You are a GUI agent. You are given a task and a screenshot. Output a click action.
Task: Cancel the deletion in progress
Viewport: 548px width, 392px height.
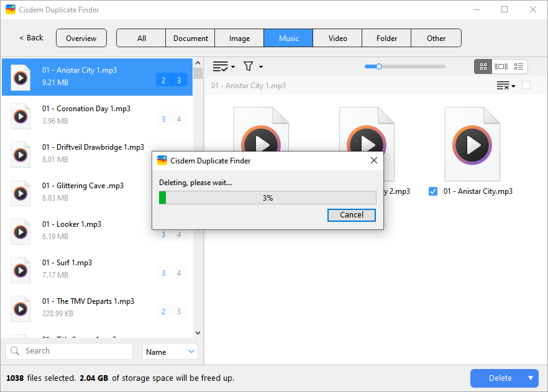351,215
